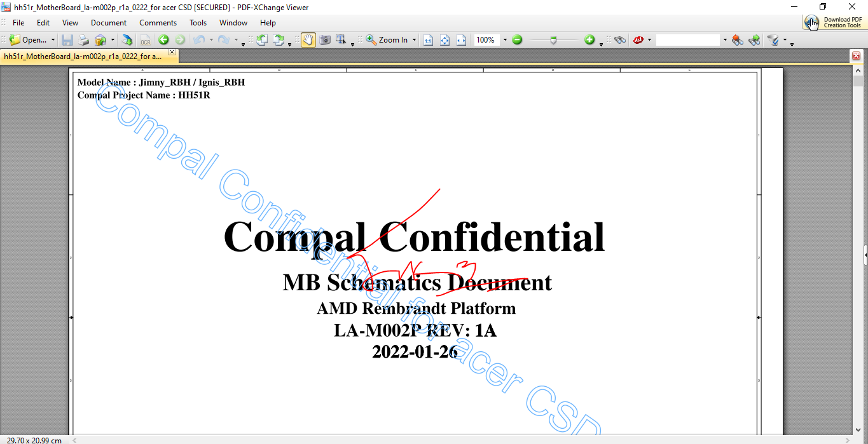The image size is (868, 444).
Task: Click the vertical scrollbar down arrow
Action: click(858, 429)
